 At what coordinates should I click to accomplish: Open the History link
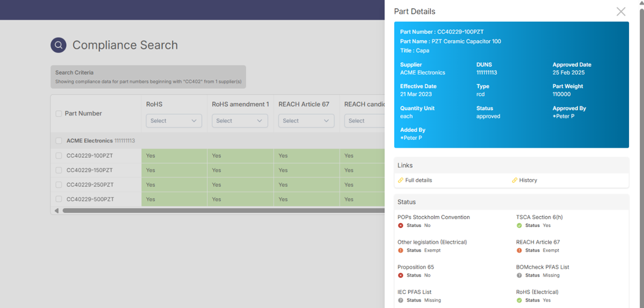[x=528, y=180]
